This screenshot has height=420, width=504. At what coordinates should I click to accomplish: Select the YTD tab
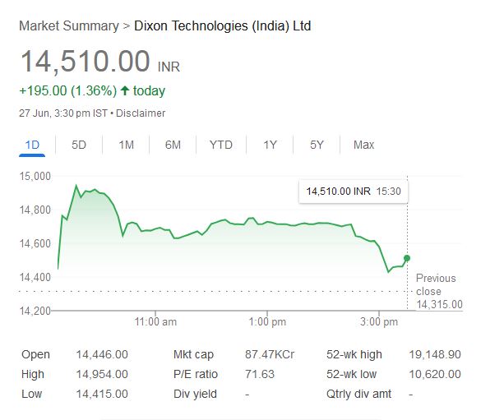(x=220, y=145)
